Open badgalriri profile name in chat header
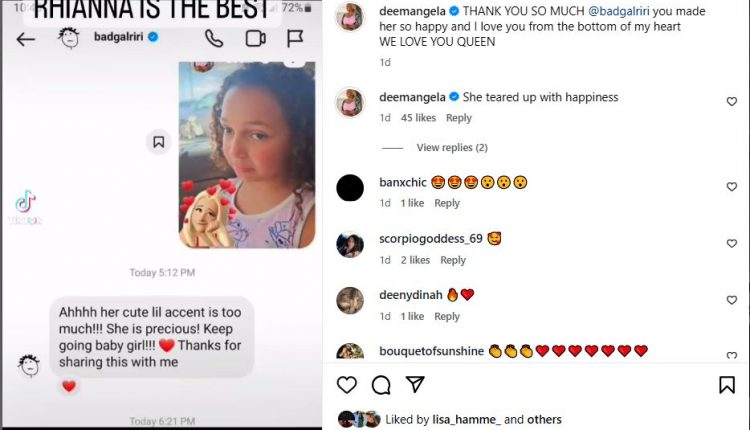Screen dimensions: 750x430 coord(119,37)
